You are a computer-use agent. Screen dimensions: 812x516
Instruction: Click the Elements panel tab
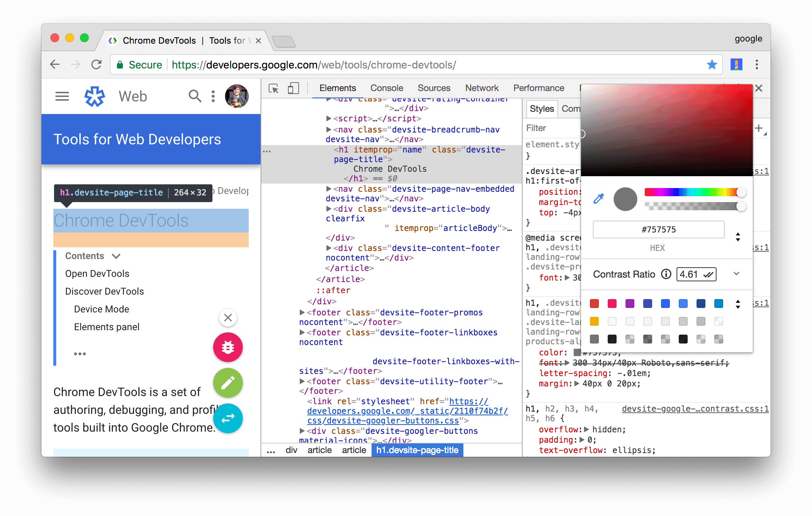pyautogui.click(x=336, y=88)
